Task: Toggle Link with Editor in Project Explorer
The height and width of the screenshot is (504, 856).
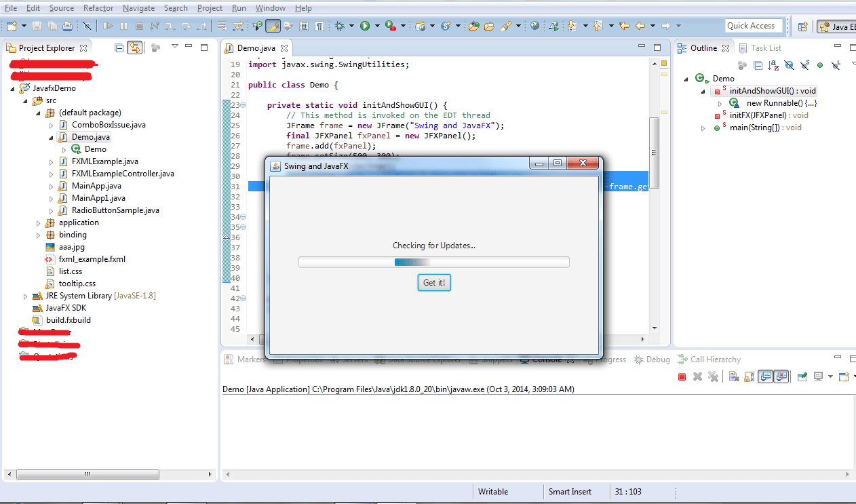Action: 135,47
